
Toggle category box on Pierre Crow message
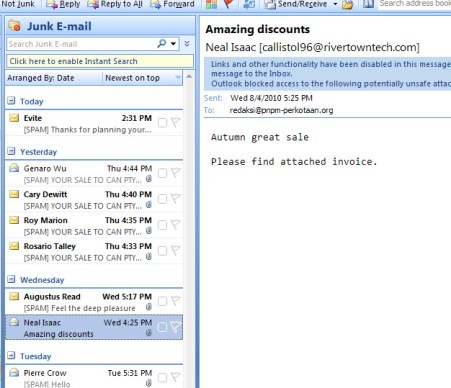(x=162, y=378)
